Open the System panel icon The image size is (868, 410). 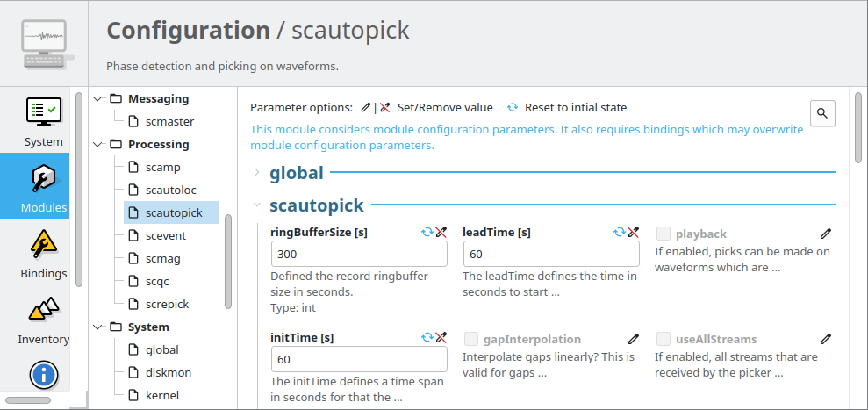43,112
